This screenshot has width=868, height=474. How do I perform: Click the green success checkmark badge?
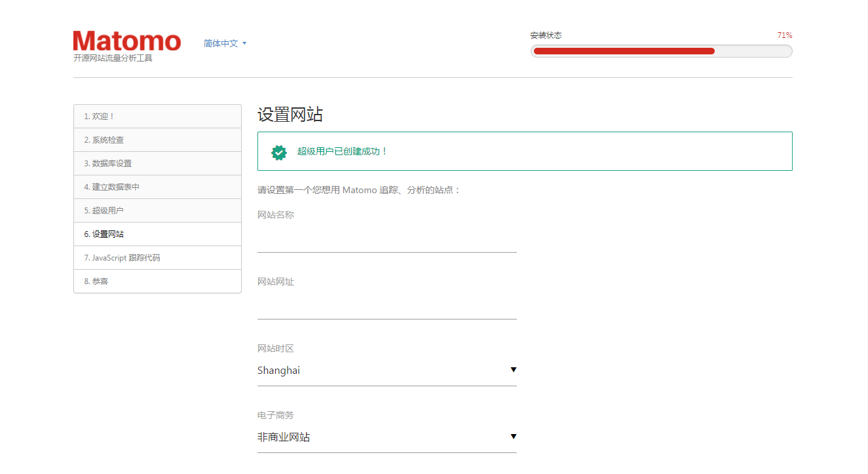[x=279, y=152]
